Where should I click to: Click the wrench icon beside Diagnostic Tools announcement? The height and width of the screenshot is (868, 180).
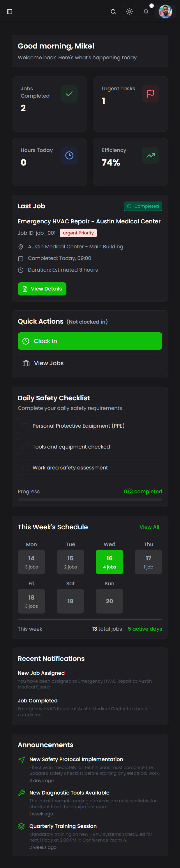(21, 792)
